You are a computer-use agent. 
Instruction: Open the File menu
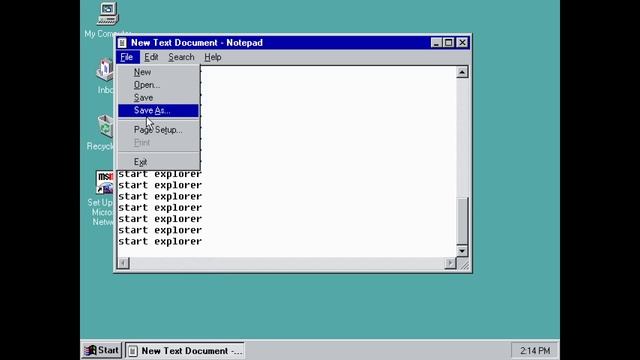(127, 57)
